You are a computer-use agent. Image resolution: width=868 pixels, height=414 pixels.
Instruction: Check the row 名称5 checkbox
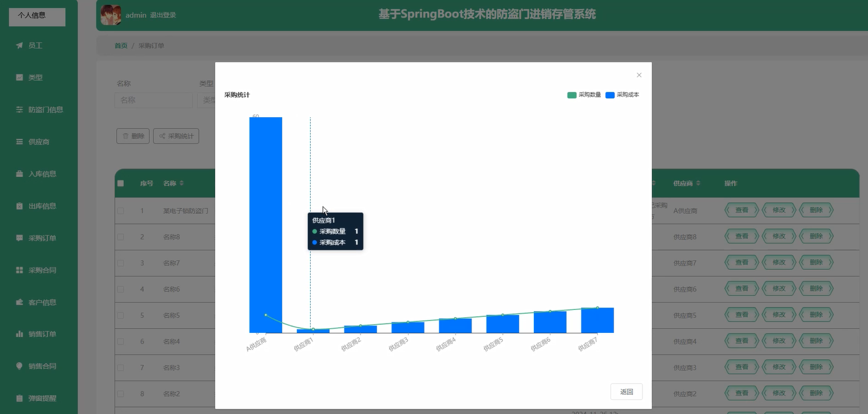121,316
